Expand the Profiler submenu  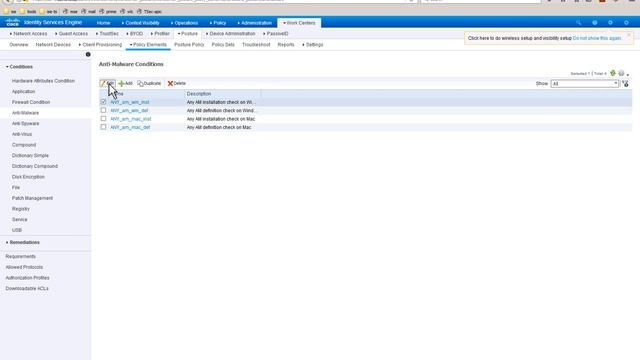pyautogui.click(x=160, y=33)
